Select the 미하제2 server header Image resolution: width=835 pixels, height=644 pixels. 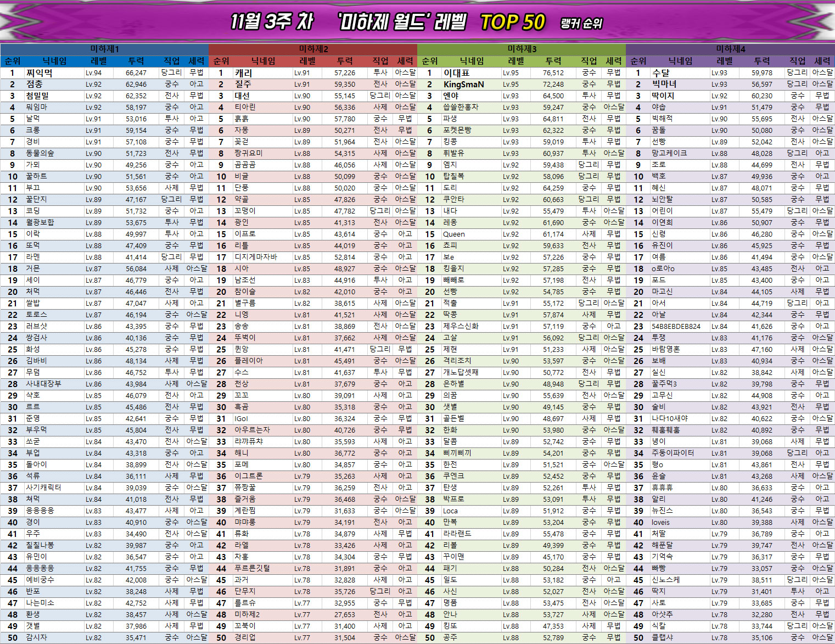tap(313, 49)
